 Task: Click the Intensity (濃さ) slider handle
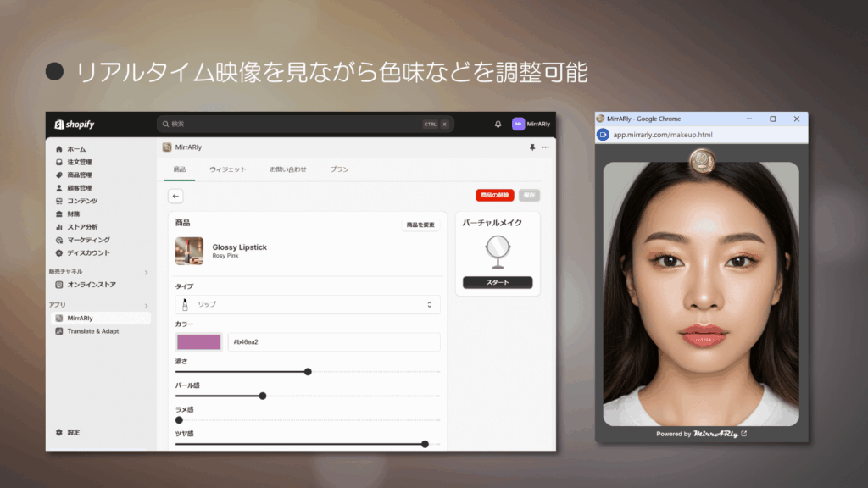click(308, 372)
